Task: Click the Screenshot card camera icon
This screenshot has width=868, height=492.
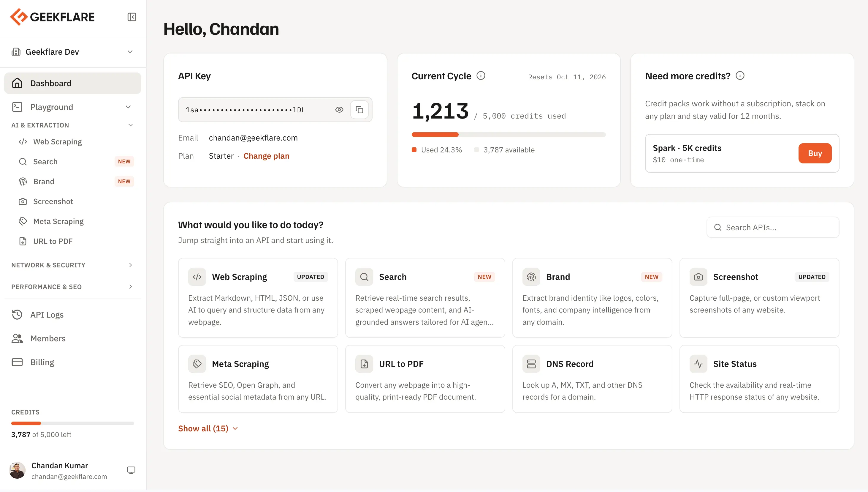Action: 698,277
